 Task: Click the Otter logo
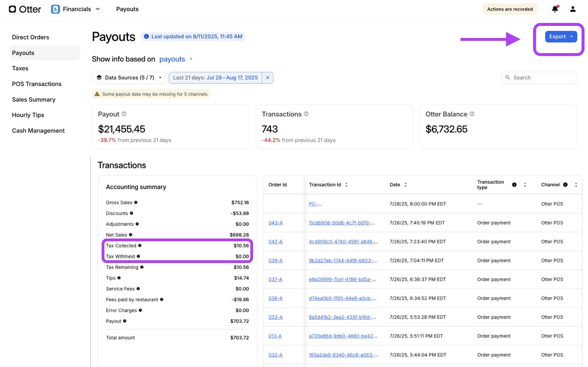(x=25, y=9)
